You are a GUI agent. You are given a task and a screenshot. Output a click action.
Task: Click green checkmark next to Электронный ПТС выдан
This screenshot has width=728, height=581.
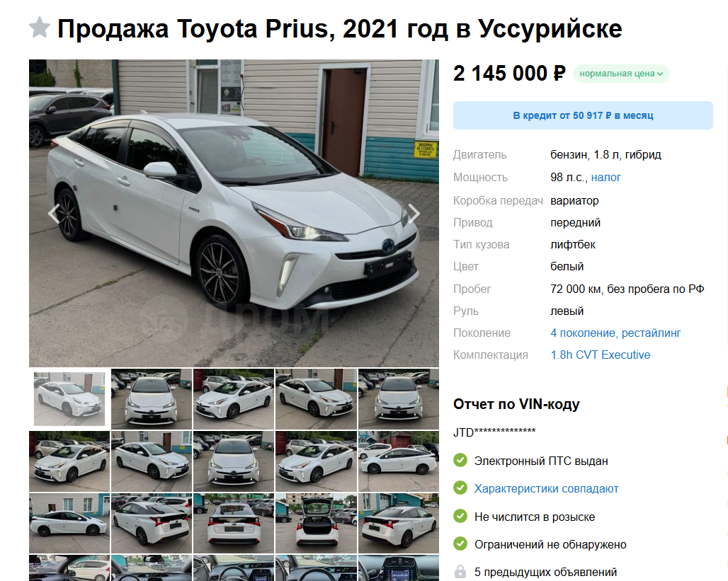click(x=460, y=461)
